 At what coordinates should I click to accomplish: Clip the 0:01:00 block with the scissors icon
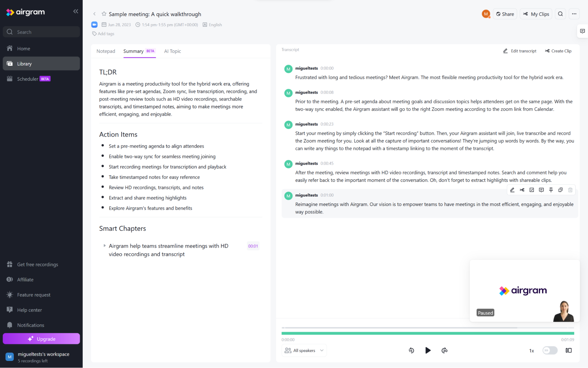point(522,190)
